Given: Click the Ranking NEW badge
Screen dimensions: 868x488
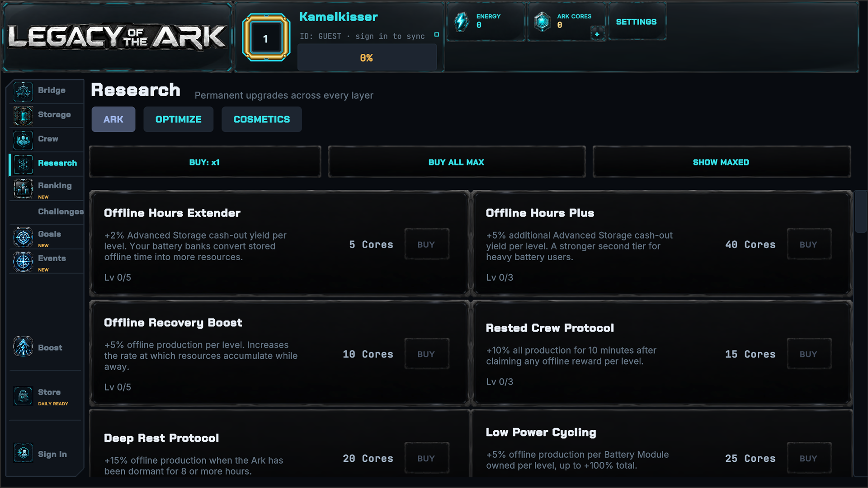Looking at the screenshot, I should click(x=43, y=197).
